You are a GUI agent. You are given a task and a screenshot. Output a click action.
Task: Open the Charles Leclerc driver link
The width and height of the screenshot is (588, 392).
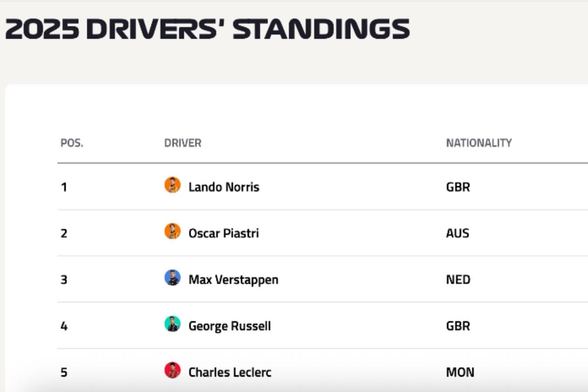(x=230, y=372)
